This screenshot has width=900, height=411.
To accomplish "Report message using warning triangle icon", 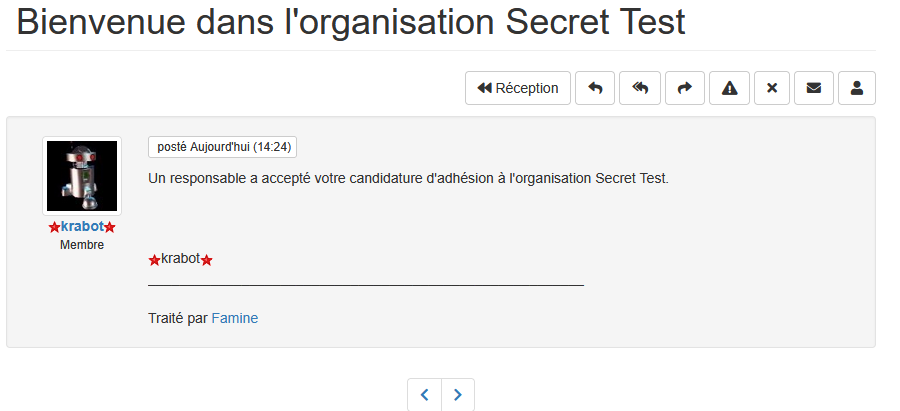I will (x=730, y=88).
